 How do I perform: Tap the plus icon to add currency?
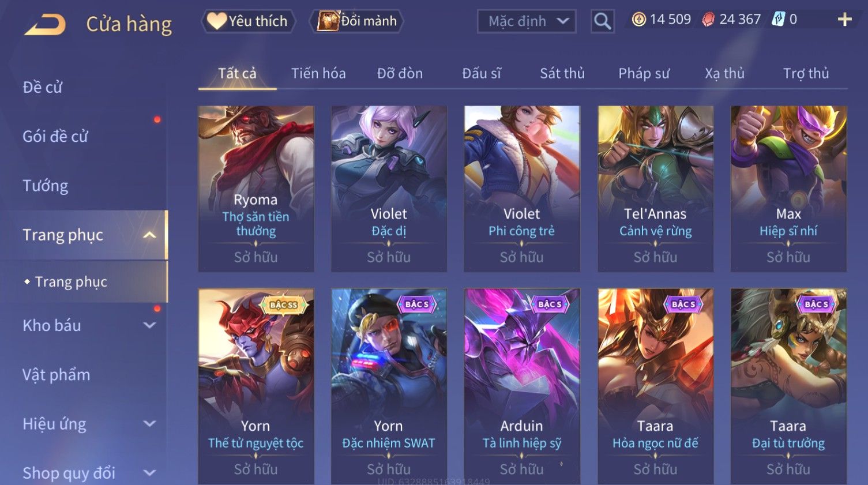(844, 20)
